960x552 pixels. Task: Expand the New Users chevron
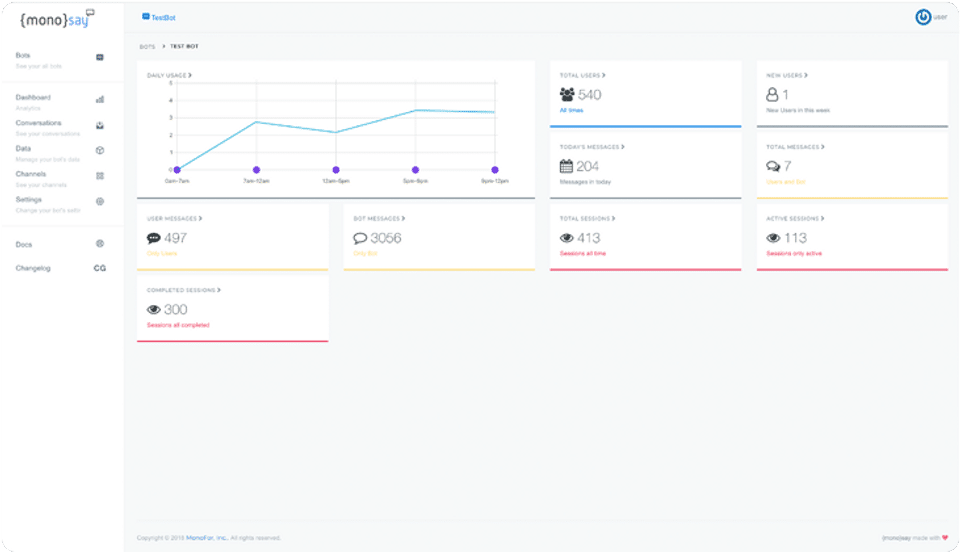click(806, 75)
